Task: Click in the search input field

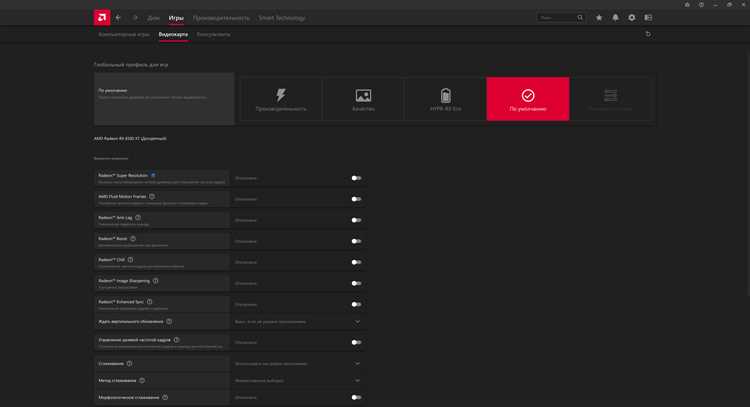Action: tap(557, 18)
